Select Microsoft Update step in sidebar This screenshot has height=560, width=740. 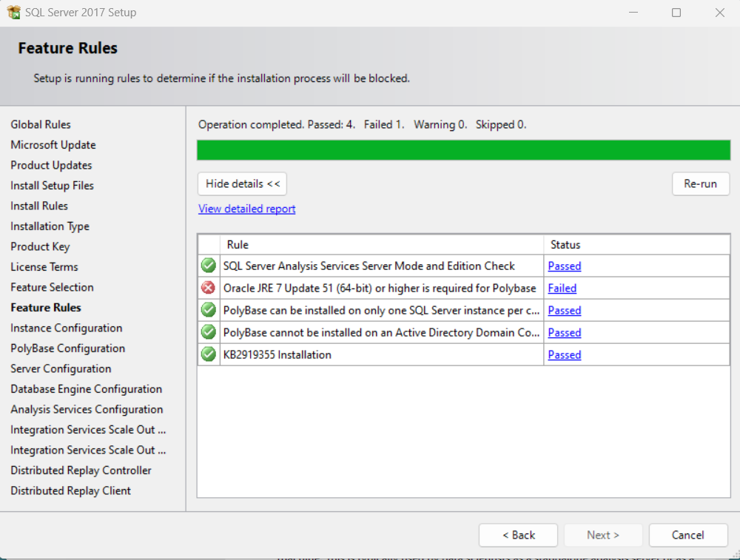[x=53, y=145]
